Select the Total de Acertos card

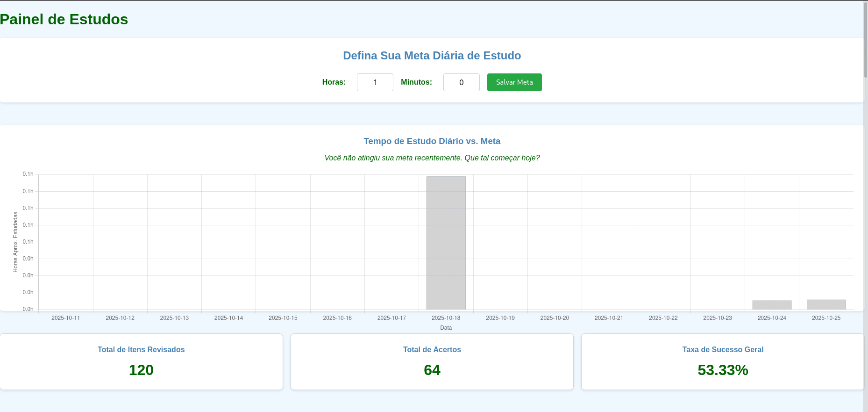(432, 361)
